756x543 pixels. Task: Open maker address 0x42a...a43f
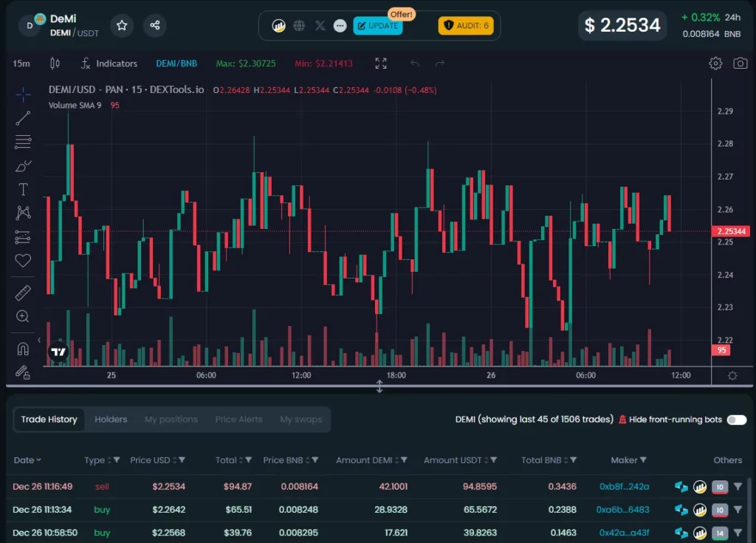625,533
